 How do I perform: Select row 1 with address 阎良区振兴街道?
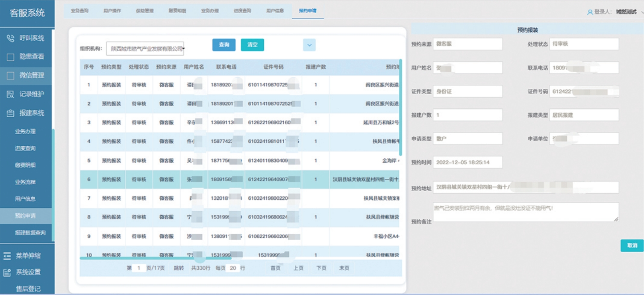click(x=239, y=85)
